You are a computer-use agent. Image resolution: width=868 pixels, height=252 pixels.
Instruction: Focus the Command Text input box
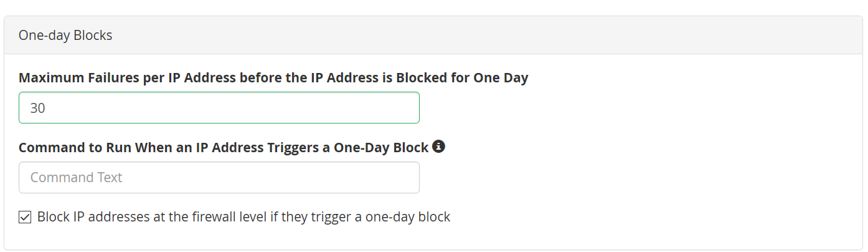(x=219, y=178)
